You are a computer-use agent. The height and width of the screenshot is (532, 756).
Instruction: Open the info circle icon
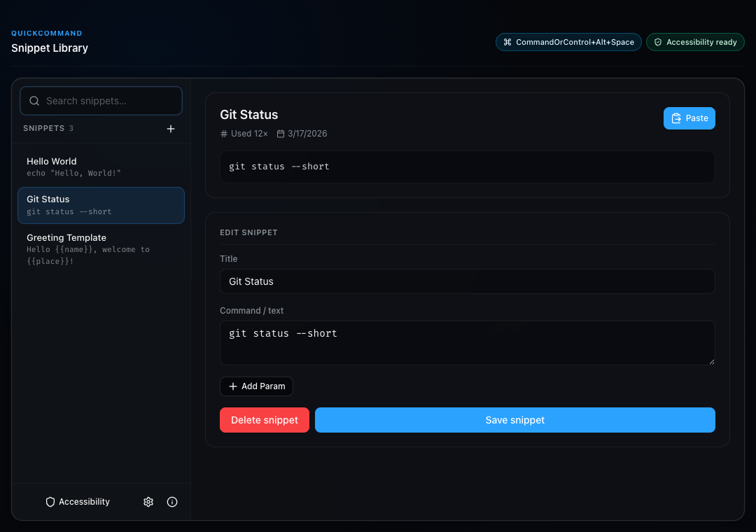point(172,502)
